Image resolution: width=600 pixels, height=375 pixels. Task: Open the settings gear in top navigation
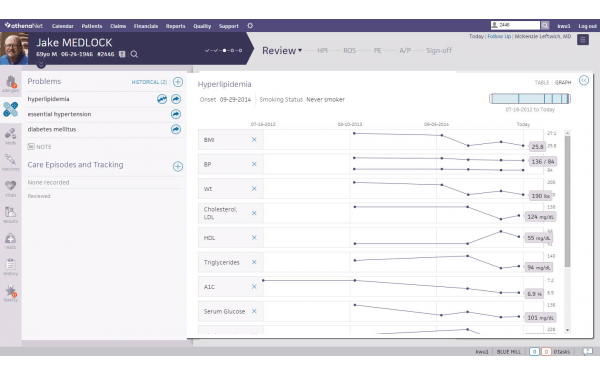pyautogui.click(x=250, y=26)
